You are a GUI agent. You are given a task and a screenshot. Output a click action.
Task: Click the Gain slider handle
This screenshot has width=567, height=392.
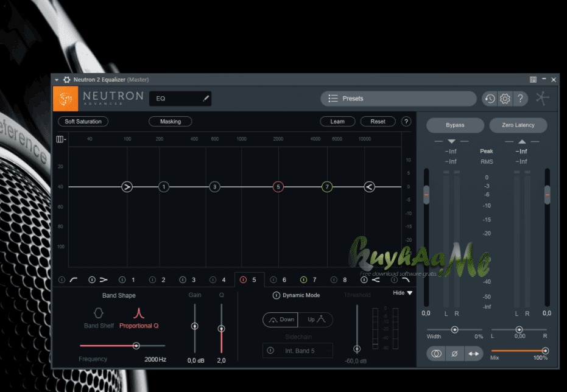pos(194,326)
